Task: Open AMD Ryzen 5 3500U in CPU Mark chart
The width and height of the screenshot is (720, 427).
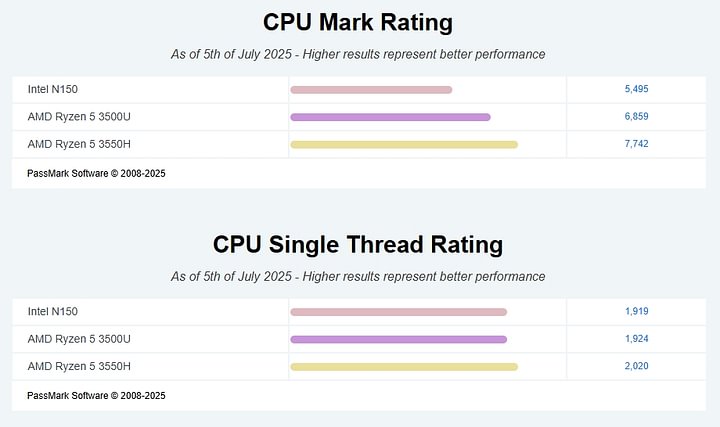Action: click(x=79, y=117)
